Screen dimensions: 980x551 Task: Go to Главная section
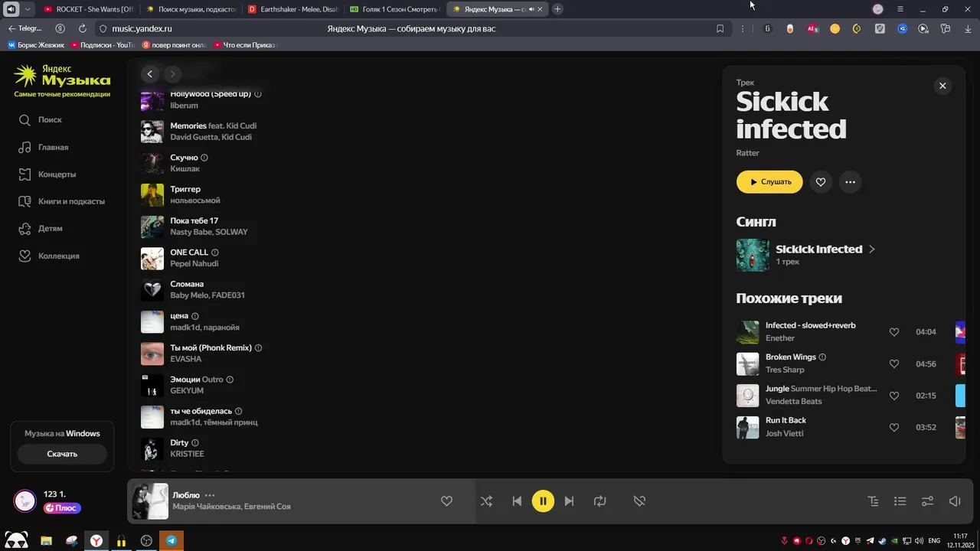(x=43, y=147)
